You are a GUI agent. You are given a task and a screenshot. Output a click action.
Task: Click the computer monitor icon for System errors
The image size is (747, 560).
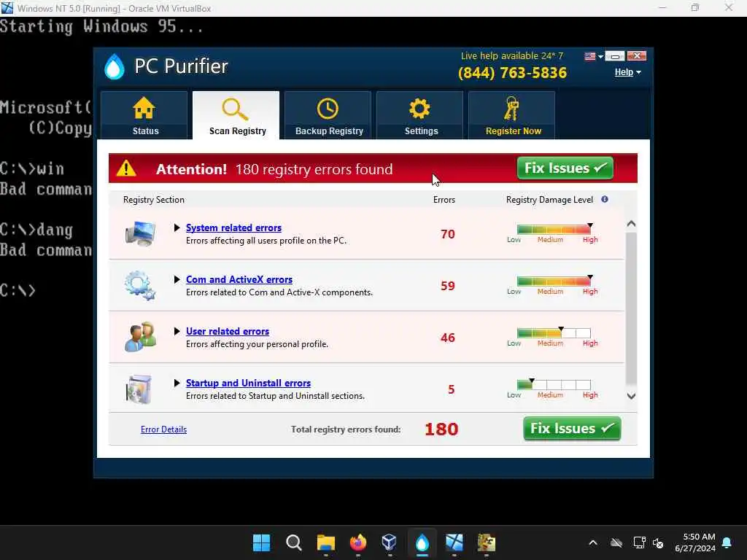(x=140, y=234)
